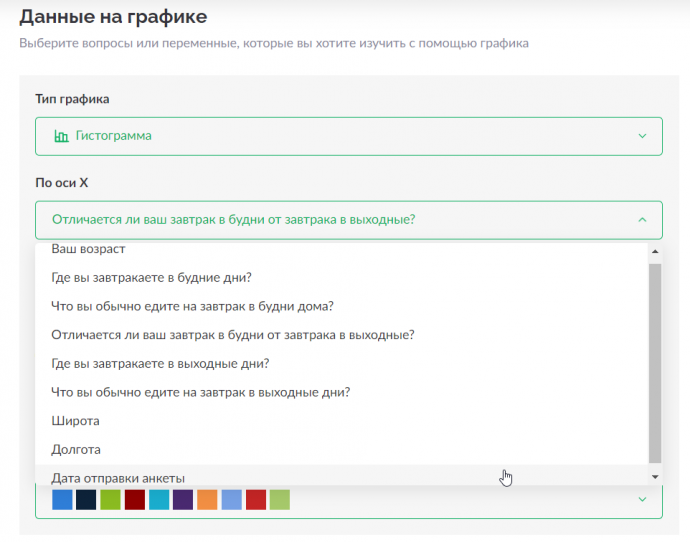The width and height of the screenshot is (690, 542).
Task: Click the purple color swatch
Action: coord(183,500)
